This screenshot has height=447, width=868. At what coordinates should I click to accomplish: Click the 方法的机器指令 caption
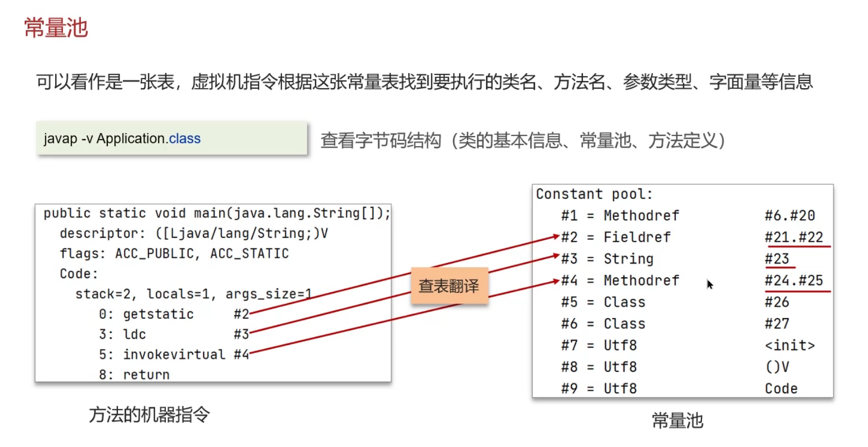click(149, 415)
